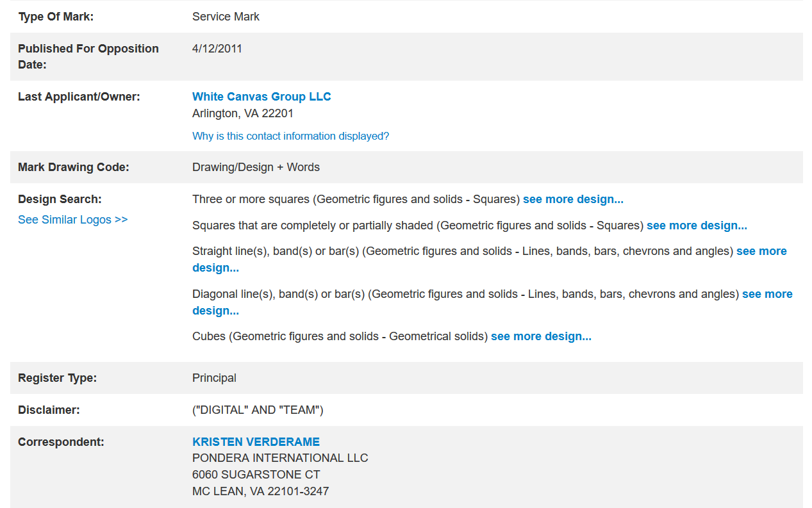Open the KRISTEN VERDERAME correspondent link

[256, 442]
